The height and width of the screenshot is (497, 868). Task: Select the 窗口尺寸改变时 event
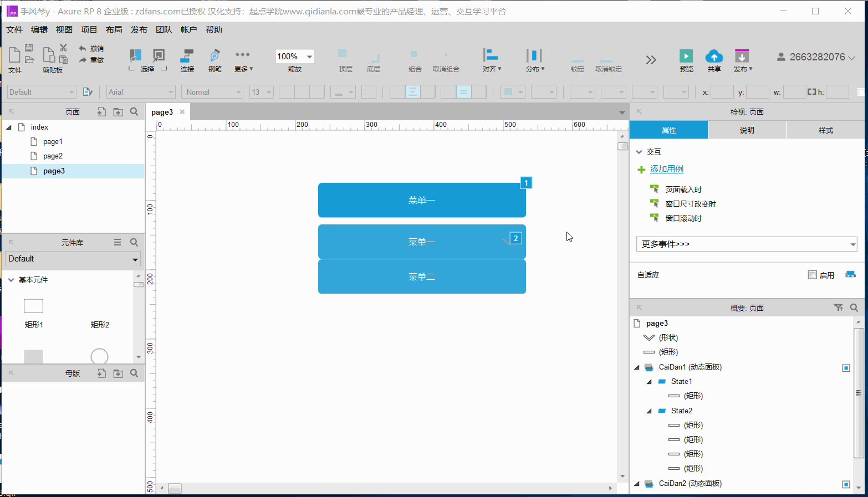(x=691, y=204)
